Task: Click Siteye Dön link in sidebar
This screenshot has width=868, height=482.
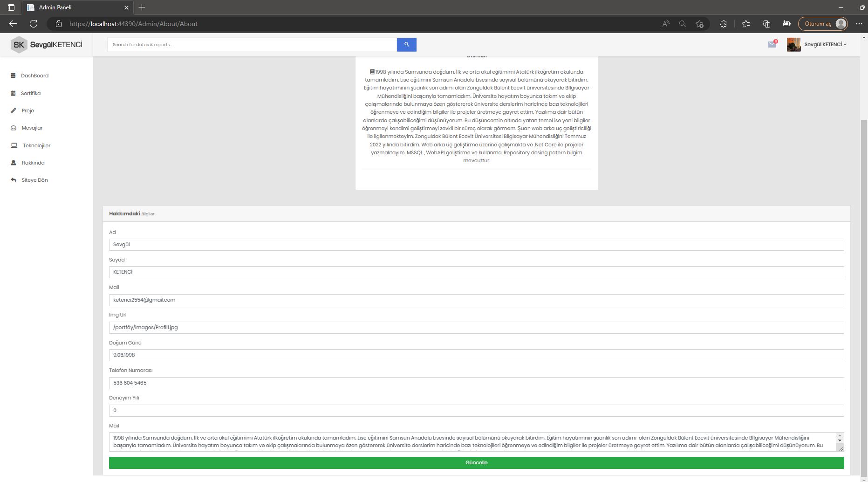Action: click(34, 180)
